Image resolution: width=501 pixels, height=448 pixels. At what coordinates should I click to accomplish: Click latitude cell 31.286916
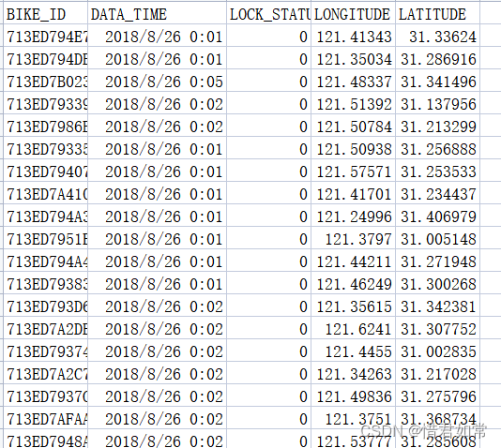click(x=438, y=58)
